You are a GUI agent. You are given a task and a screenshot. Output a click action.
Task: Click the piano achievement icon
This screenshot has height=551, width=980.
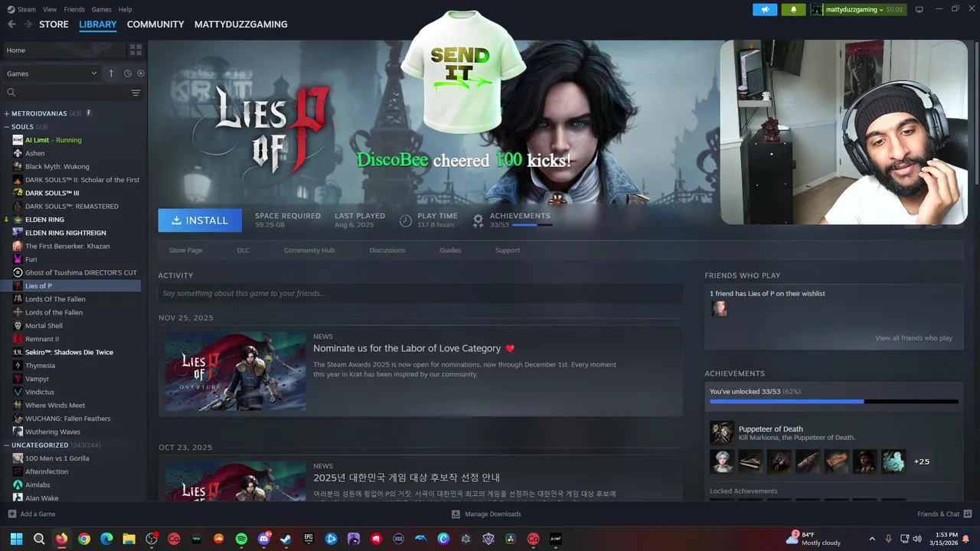750,461
